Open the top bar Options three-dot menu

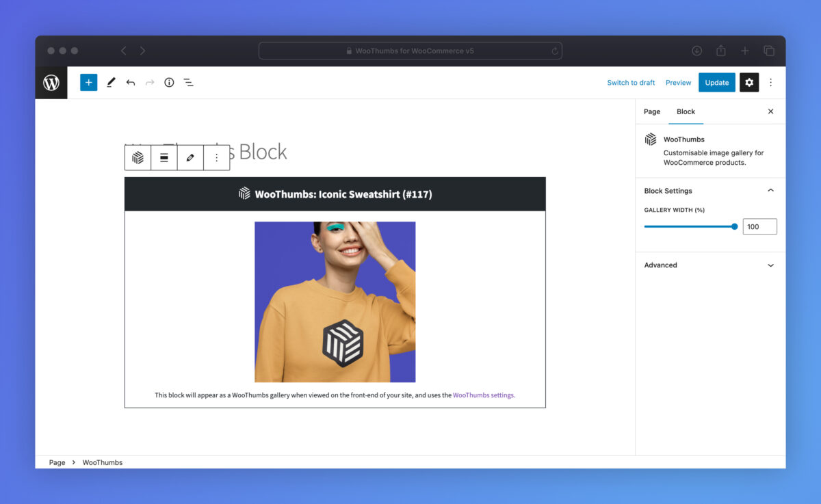click(770, 83)
